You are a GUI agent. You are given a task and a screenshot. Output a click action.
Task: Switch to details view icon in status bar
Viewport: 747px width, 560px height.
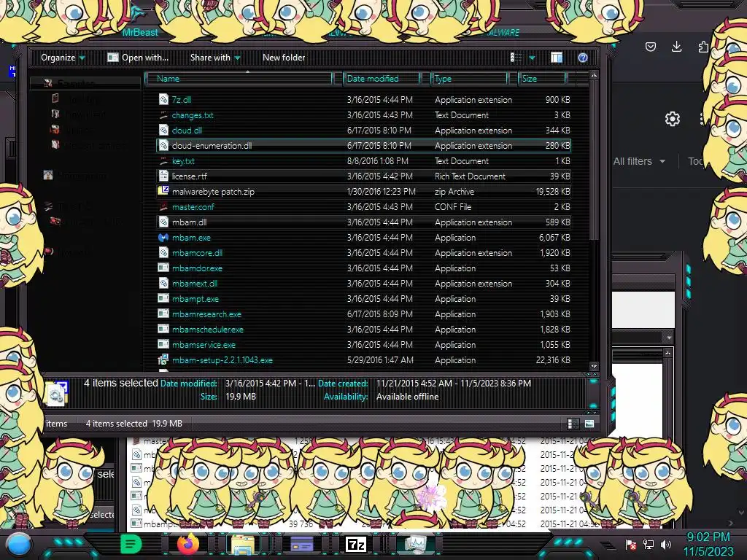(x=573, y=424)
